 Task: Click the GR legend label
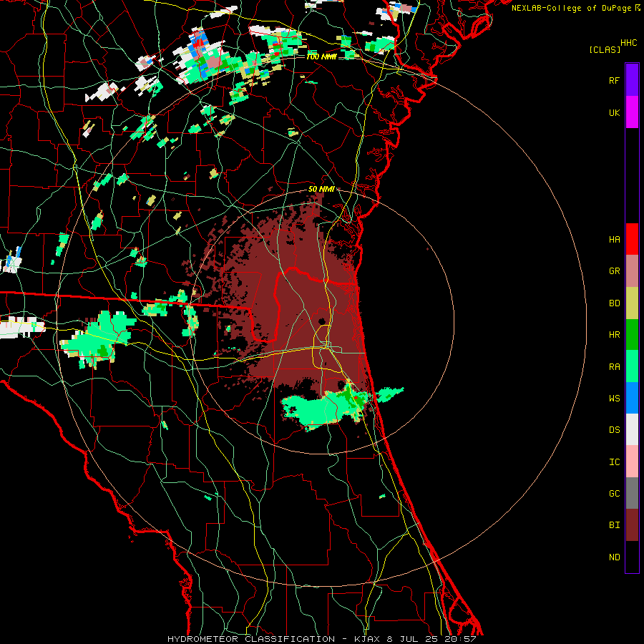click(614, 271)
